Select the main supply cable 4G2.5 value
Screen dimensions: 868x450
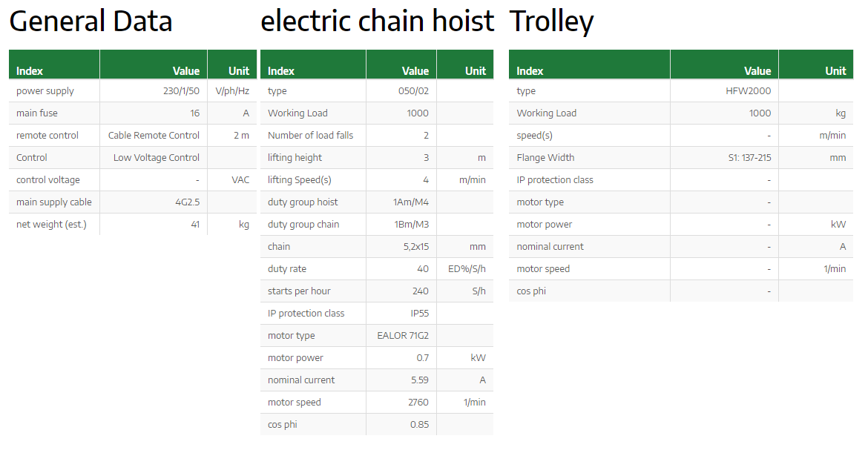pyautogui.click(x=187, y=202)
